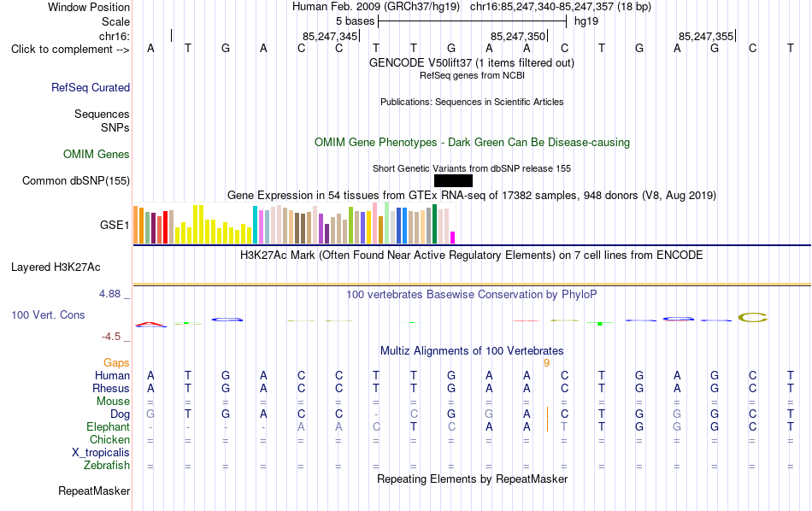
Task: Click 'Publications: Sequences in Scientific Articles' title
Action: point(472,102)
